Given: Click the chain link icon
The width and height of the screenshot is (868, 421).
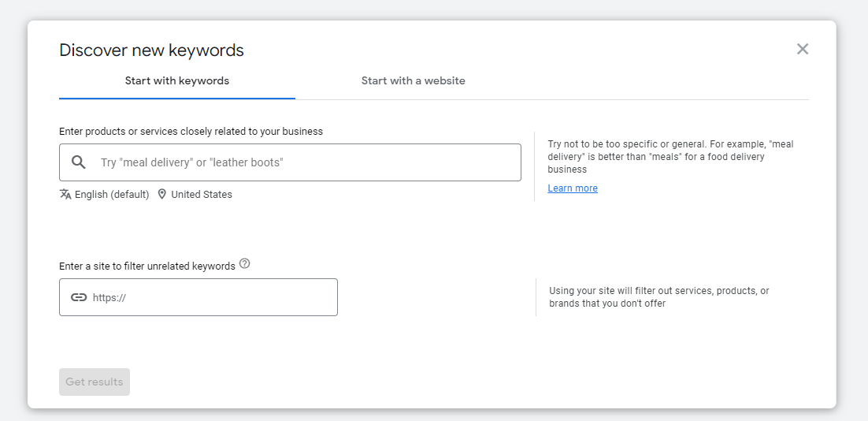Looking at the screenshot, I should (x=79, y=297).
